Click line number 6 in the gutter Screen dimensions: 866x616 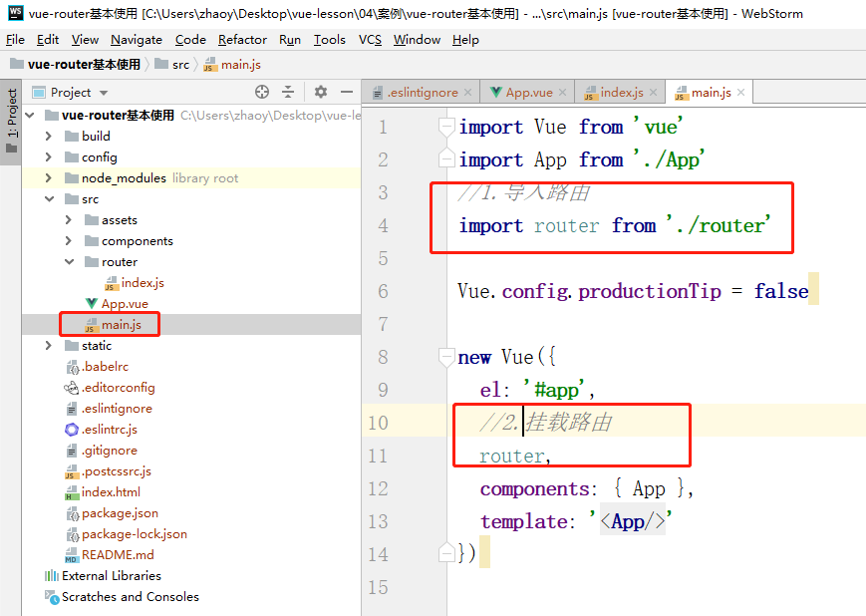pyautogui.click(x=383, y=291)
